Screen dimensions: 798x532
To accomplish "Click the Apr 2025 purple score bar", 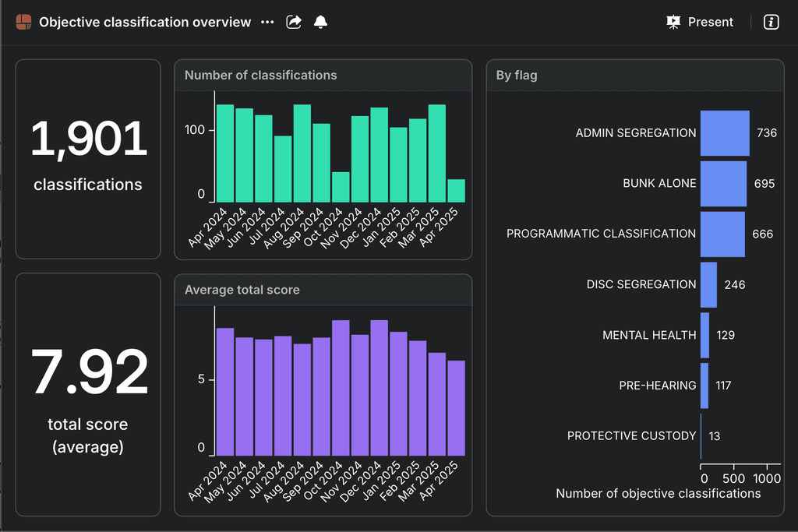I will (x=456, y=408).
